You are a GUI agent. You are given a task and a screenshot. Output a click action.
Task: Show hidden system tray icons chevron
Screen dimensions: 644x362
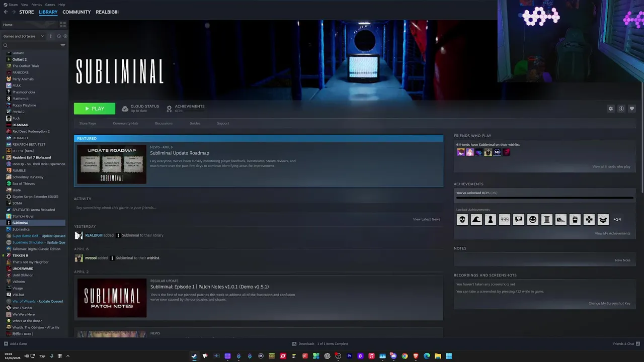click(67, 356)
